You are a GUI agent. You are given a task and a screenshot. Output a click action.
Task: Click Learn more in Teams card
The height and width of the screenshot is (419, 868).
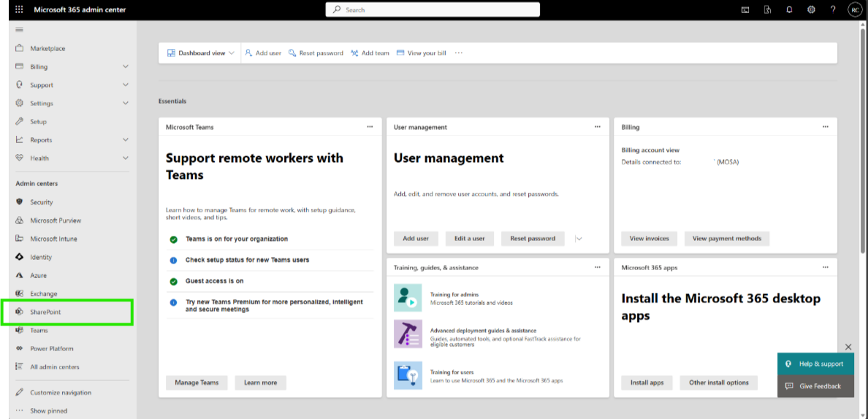point(261,383)
